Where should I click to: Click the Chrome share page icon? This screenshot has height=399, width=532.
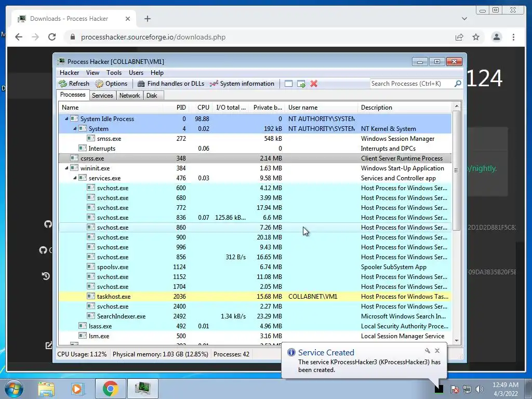[459, 37]
